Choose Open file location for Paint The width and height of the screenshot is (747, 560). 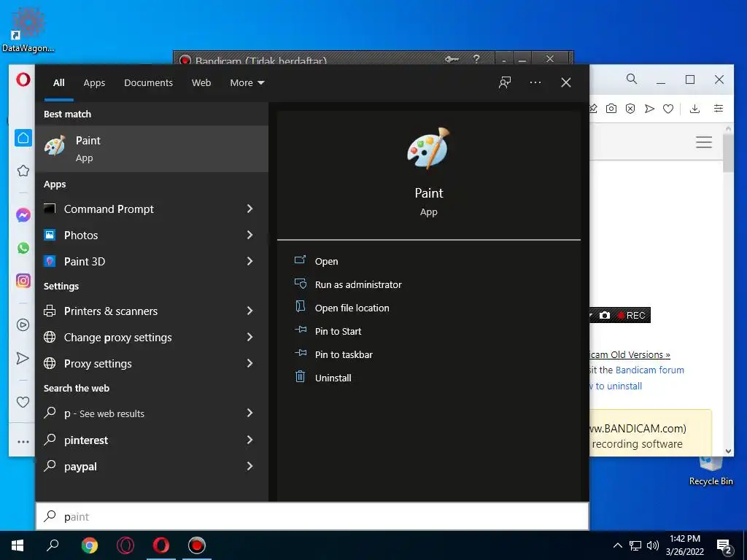click(352, 308)
